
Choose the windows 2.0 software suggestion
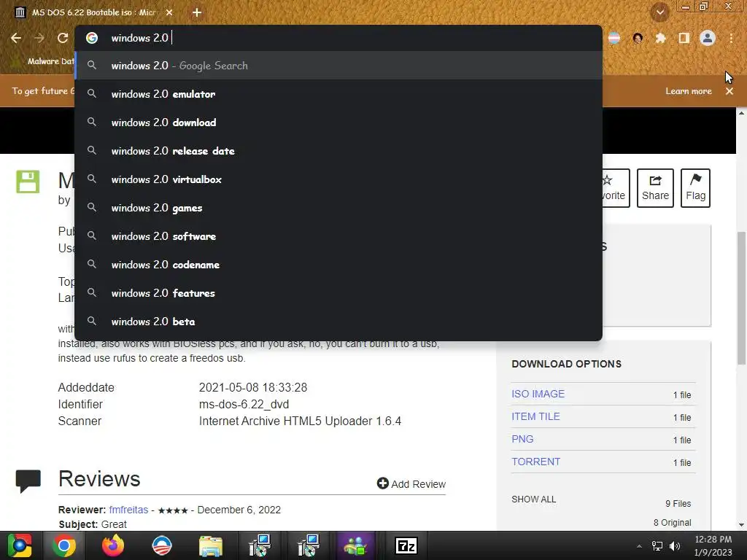click(x=338, y=236)
